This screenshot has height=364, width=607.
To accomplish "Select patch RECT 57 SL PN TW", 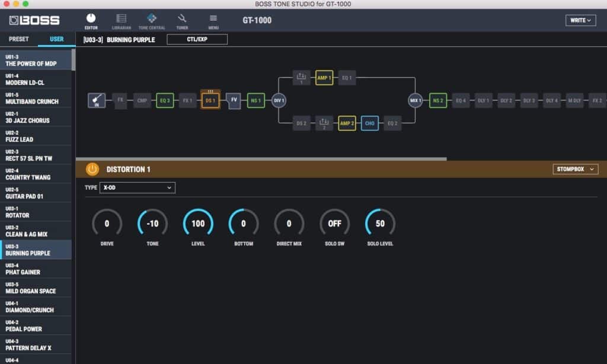I will [x=36, y=155].
